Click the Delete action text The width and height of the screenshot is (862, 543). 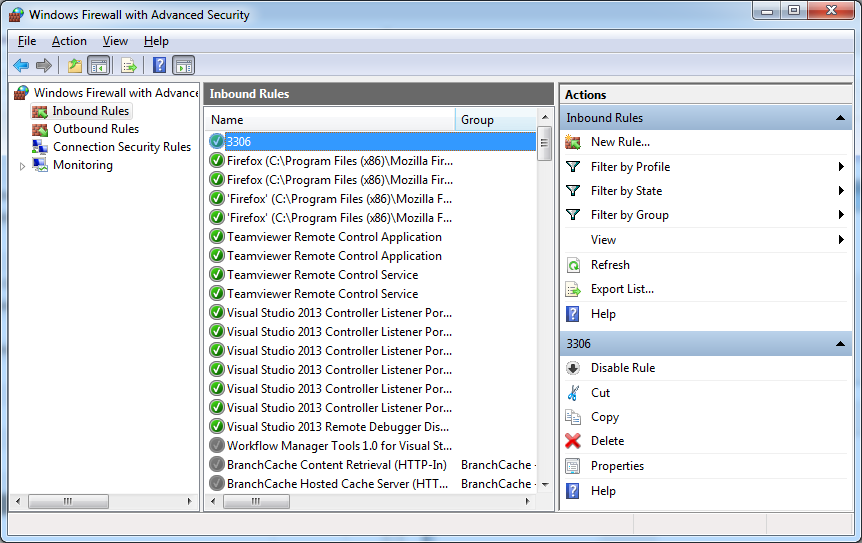pos(607,441)
